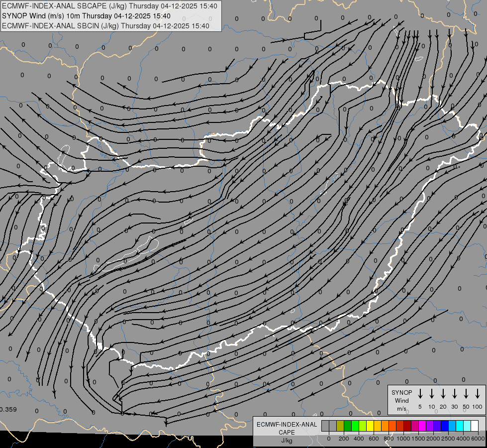The height and width of the screenshot is (448, 487).
Task: Select the bright green CAPE legend swatch
Action: point(355,426)
